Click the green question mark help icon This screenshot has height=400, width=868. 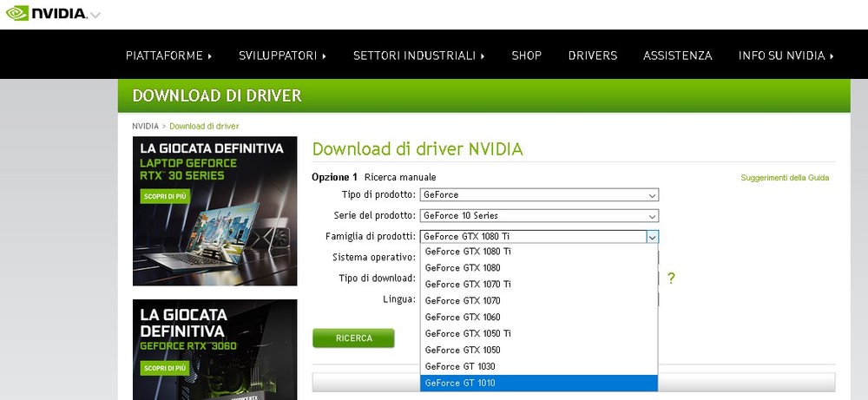671,279
